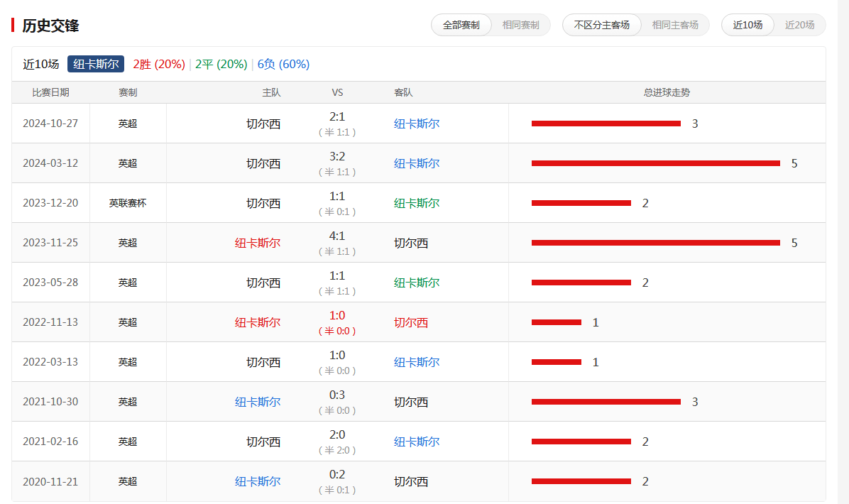Click the 2020-11-21 date cell
Screen dimensions: 849x504
point(50,481)
